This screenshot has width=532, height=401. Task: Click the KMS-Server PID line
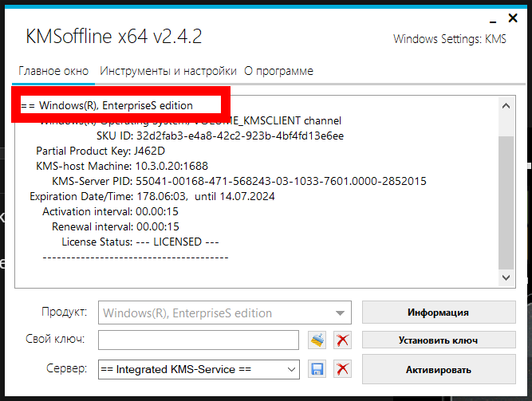click(238, 181)
